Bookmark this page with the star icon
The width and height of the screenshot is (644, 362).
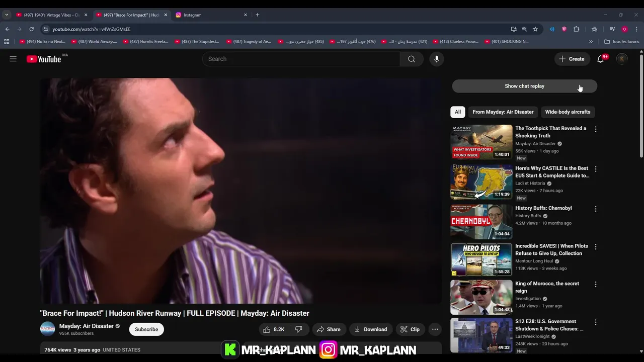535,29
